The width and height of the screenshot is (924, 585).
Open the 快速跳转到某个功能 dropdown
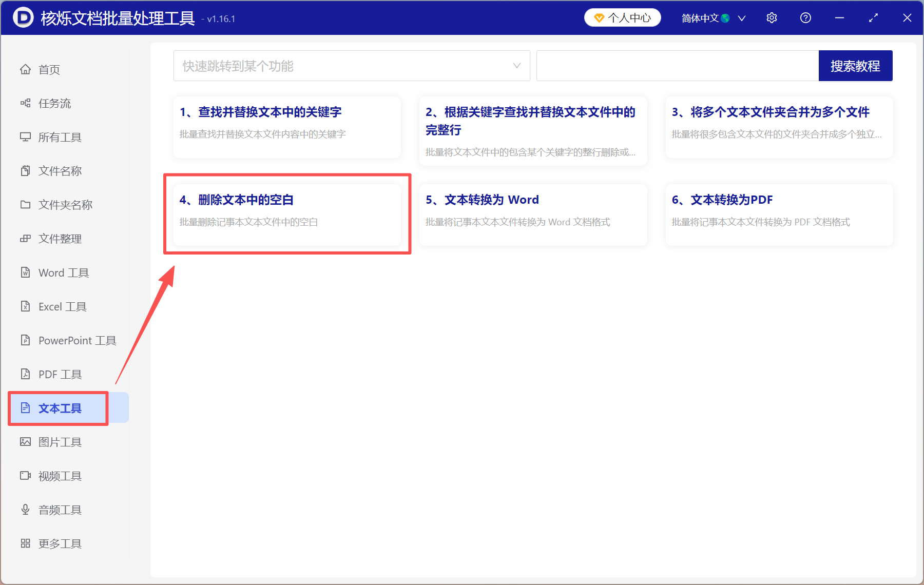click(x=352, y=66)
